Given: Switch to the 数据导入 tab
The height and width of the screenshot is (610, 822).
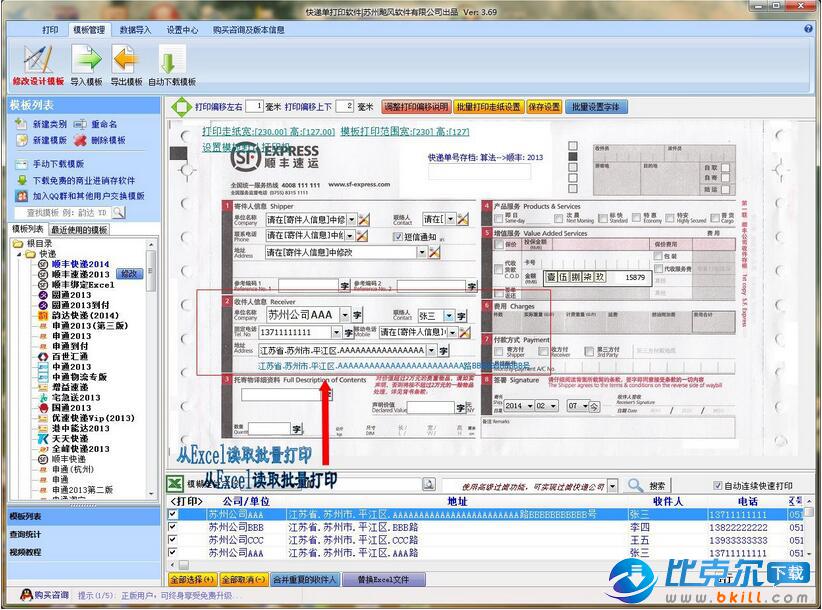Looking at the screenshot, I should [135, 30].
